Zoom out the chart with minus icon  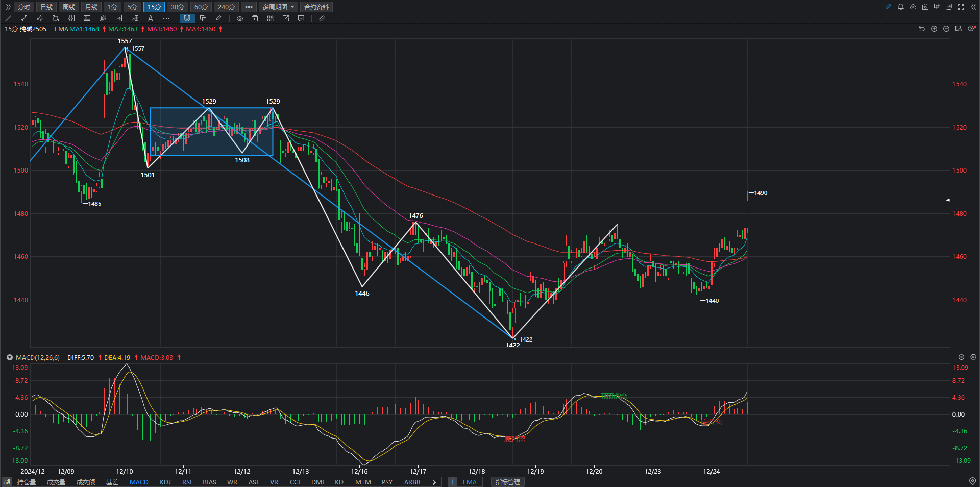click(x=946, y=29)
